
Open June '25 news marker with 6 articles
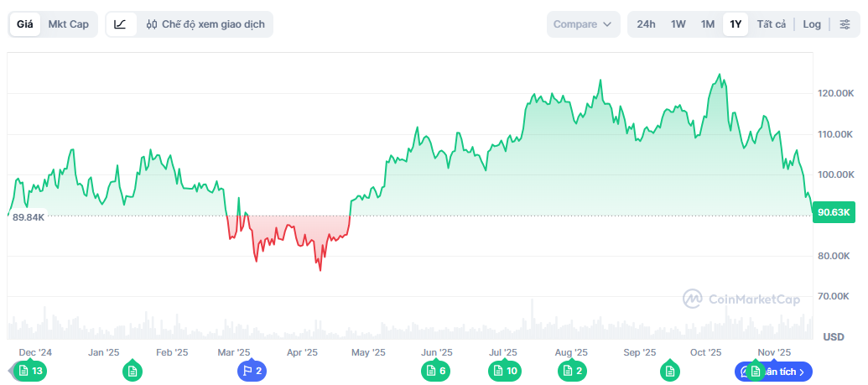[436, 371]
